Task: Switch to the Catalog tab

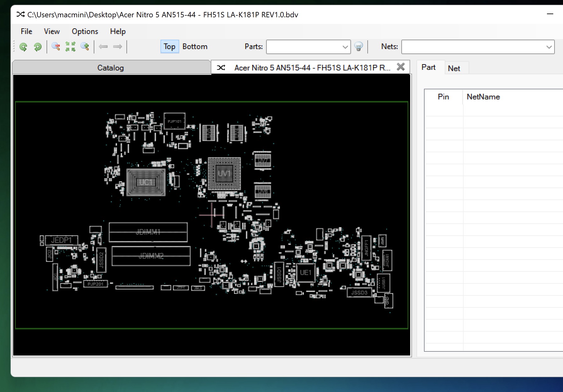Action: point(110,68)
